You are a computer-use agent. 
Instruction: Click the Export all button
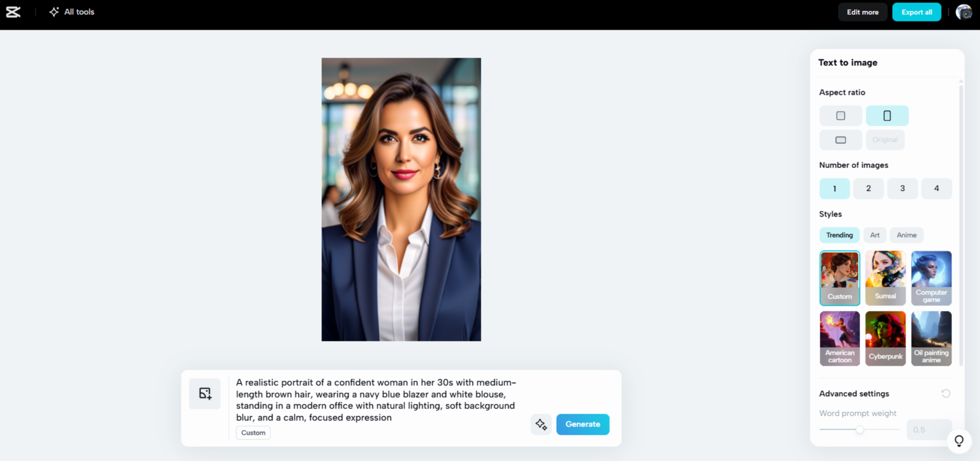tap(917, 12)
